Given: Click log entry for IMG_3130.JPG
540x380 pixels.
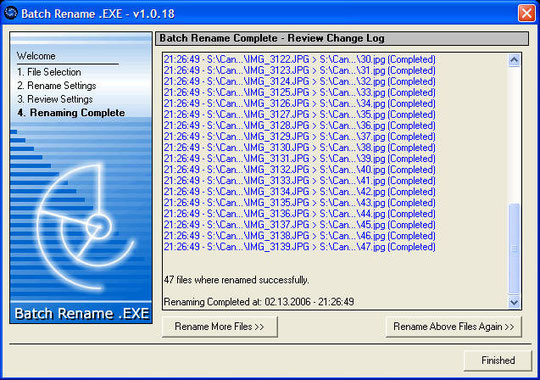Looking at the screenshot, I should coord(300,147).
